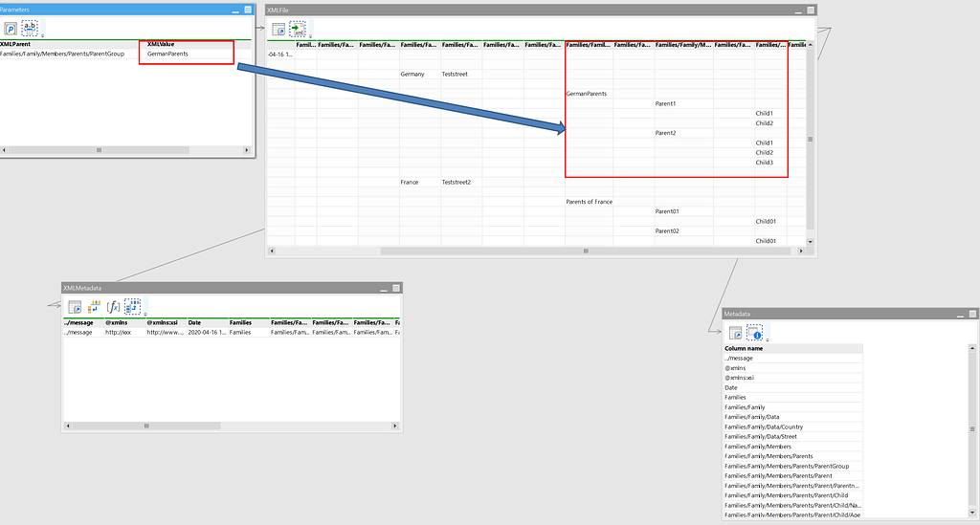980x525 pixels.
Task: Maximize the Metadata window
Action: 972,314
